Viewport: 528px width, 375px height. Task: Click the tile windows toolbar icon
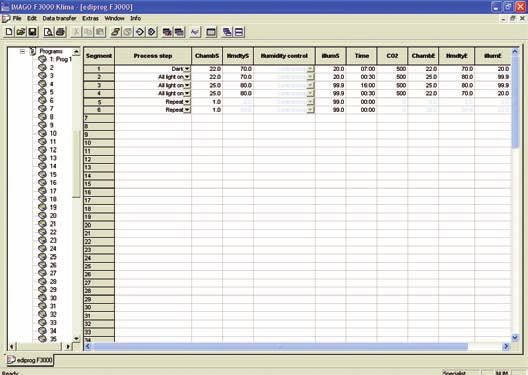[x=239, y=32]
